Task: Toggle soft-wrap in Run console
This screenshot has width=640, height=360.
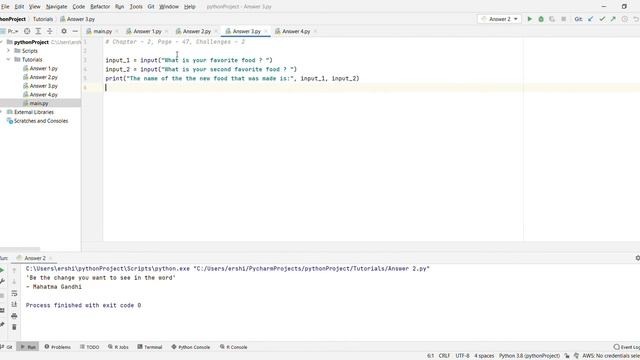Action: [14, 293]
